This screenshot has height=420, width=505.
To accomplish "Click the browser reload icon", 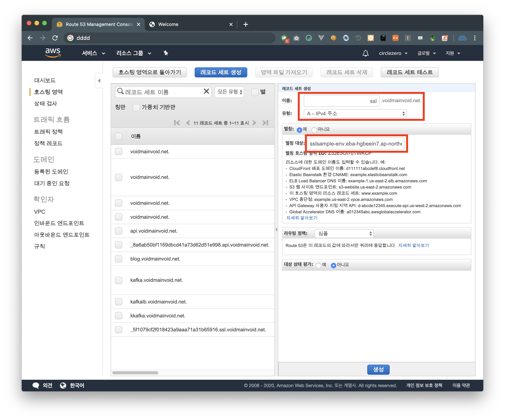I will tap(55, 38).
